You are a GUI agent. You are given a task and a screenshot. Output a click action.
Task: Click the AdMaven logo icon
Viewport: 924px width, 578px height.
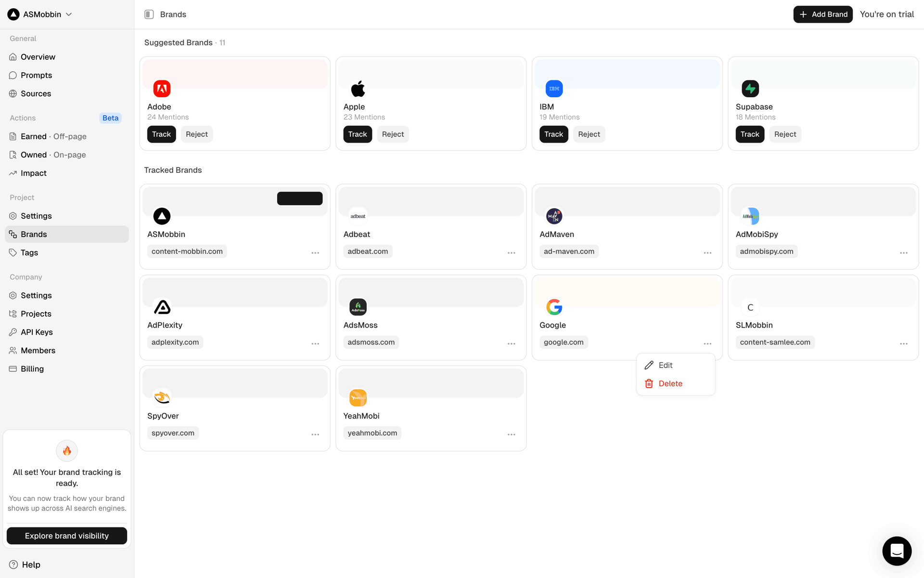pos(554,216)
